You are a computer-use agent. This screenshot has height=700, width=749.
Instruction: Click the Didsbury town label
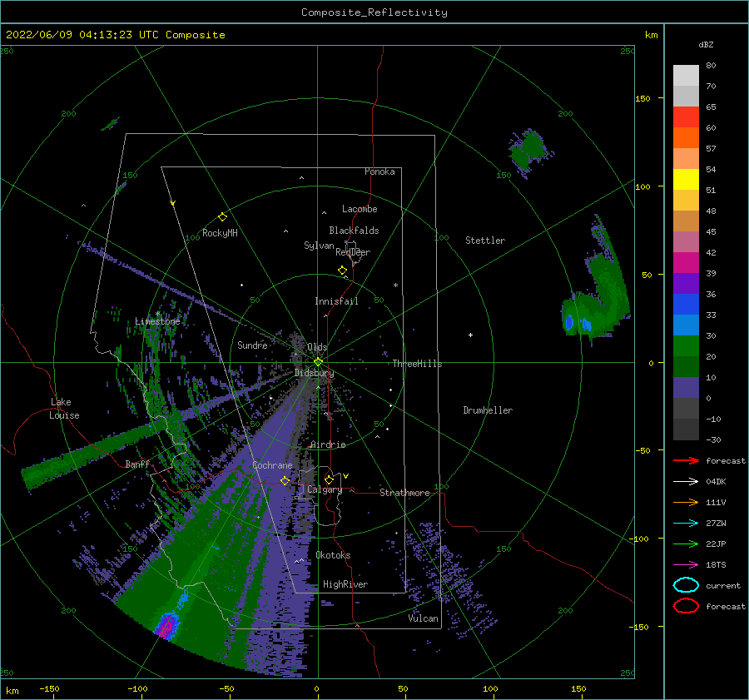(315, 373)
